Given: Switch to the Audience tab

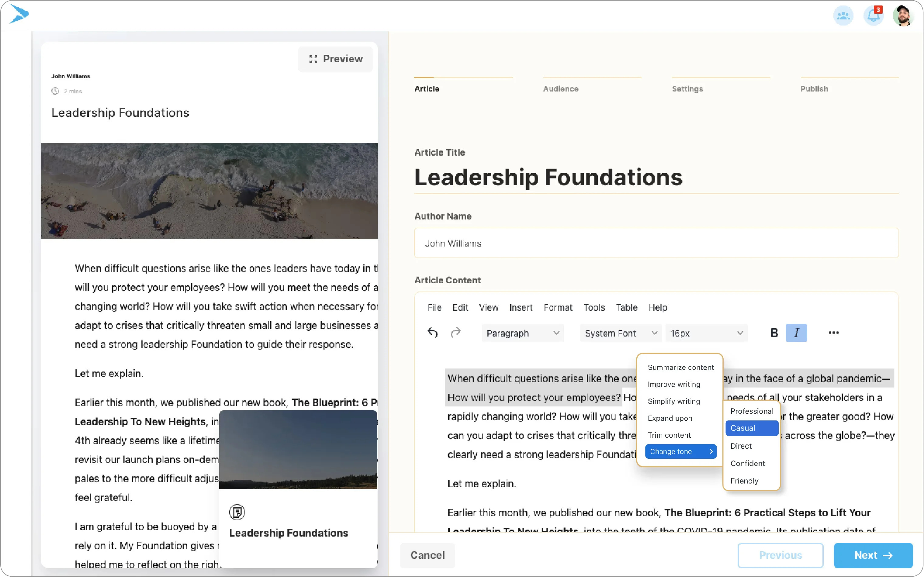Looking at the screenshot, I should [560, 88].
